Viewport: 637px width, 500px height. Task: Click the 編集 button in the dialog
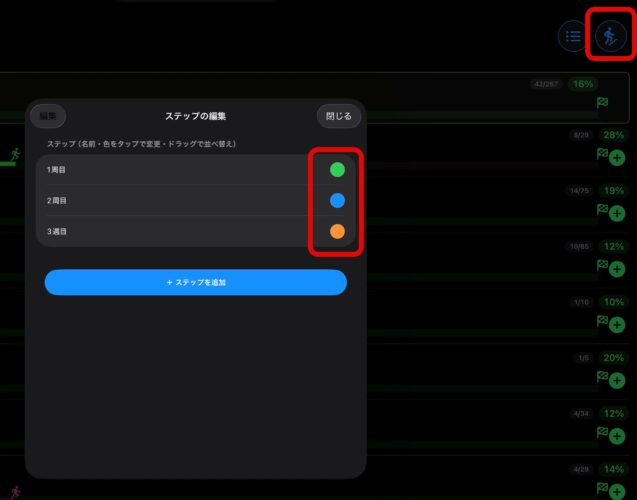click(48, 116)
